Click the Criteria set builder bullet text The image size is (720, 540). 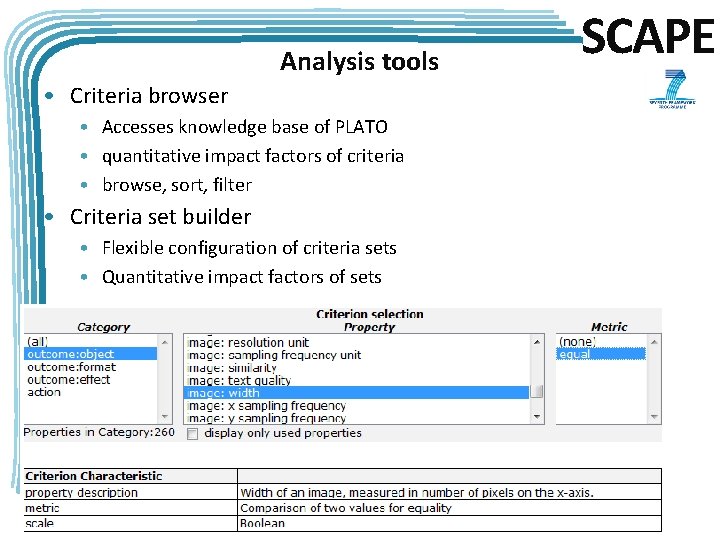(160, 217)
